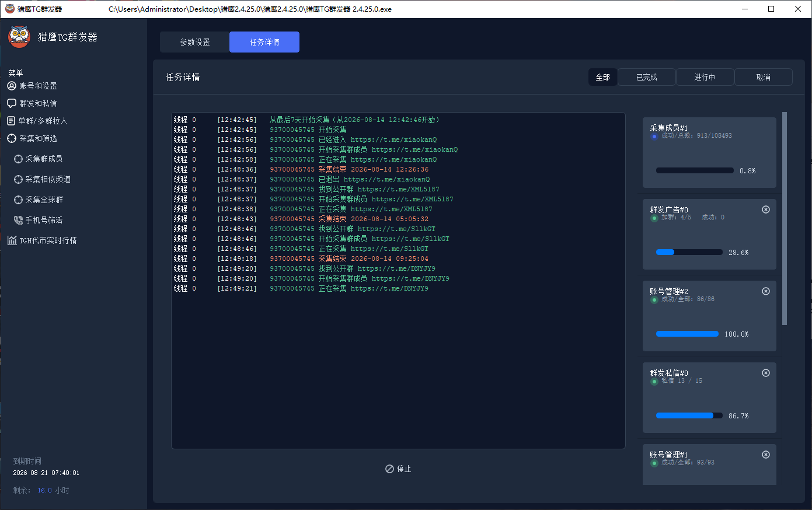Screen dimensions: 812x510
Task: Click the 群发和私信 chat icon
Action: (12, 103)
